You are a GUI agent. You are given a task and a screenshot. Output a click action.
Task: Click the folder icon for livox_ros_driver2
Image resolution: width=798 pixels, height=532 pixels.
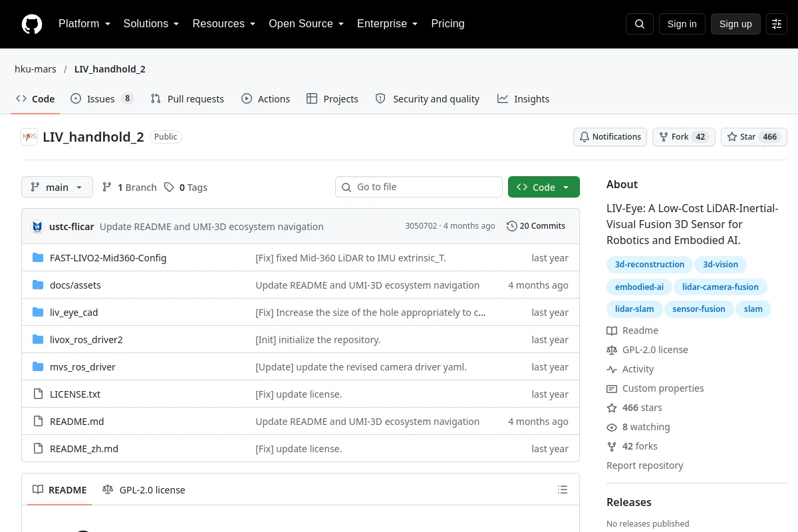click(38, 340)
